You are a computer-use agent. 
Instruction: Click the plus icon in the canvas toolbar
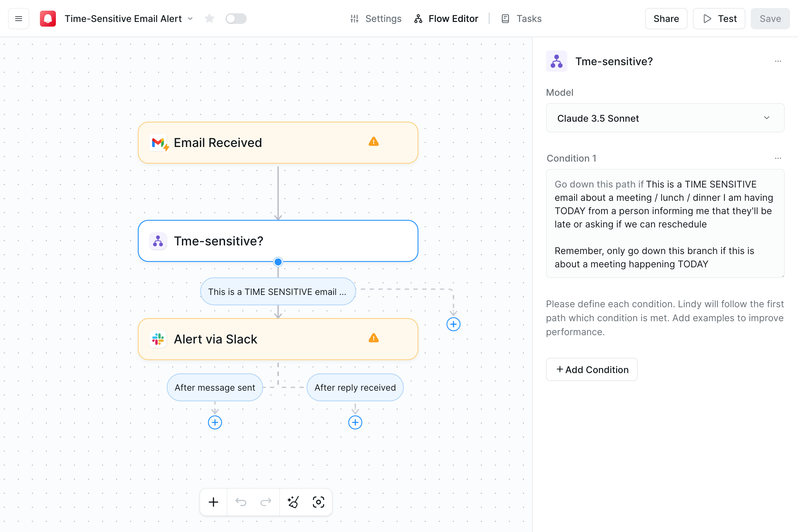pos(213,502)
